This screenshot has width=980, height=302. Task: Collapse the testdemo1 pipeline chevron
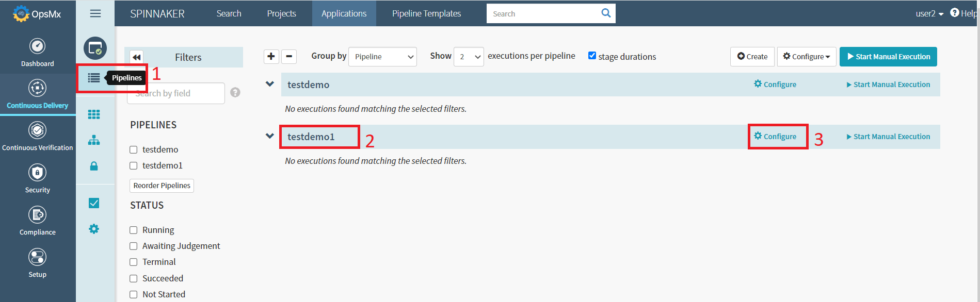269,136
